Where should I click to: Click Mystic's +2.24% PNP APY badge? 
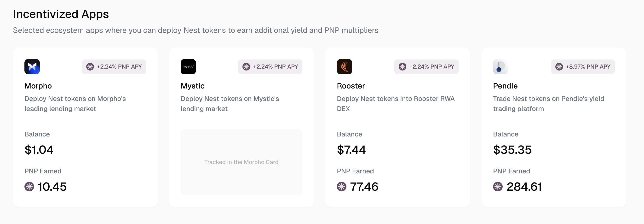[x=270, y=67]
